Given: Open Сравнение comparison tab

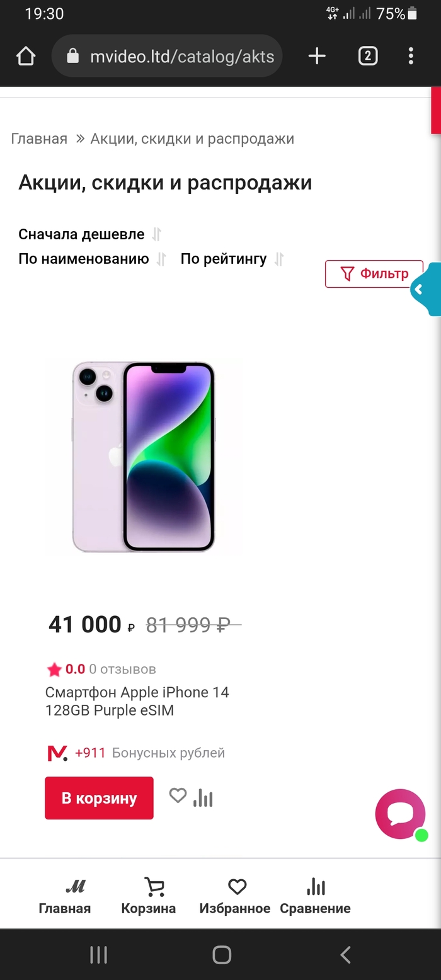Looking at the screenshot, I should (x=315, y=897).
